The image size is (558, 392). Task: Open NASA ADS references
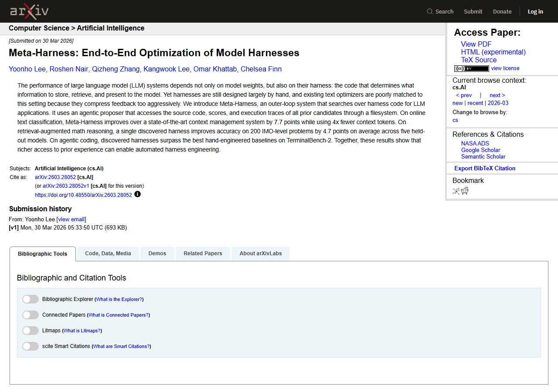pos(475,143)
